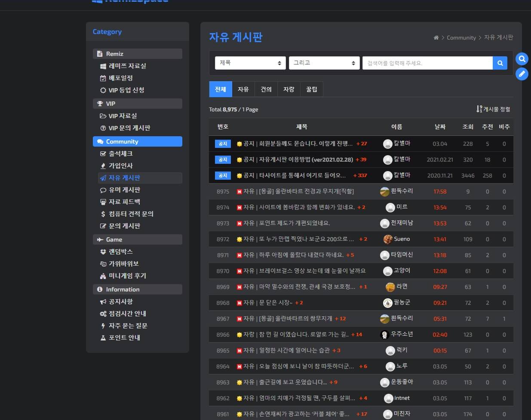Image resolution: width=531 pixels, height=420 pixels.
Task: Switch to the 꿀팁 tab
Action: point(312,89)
